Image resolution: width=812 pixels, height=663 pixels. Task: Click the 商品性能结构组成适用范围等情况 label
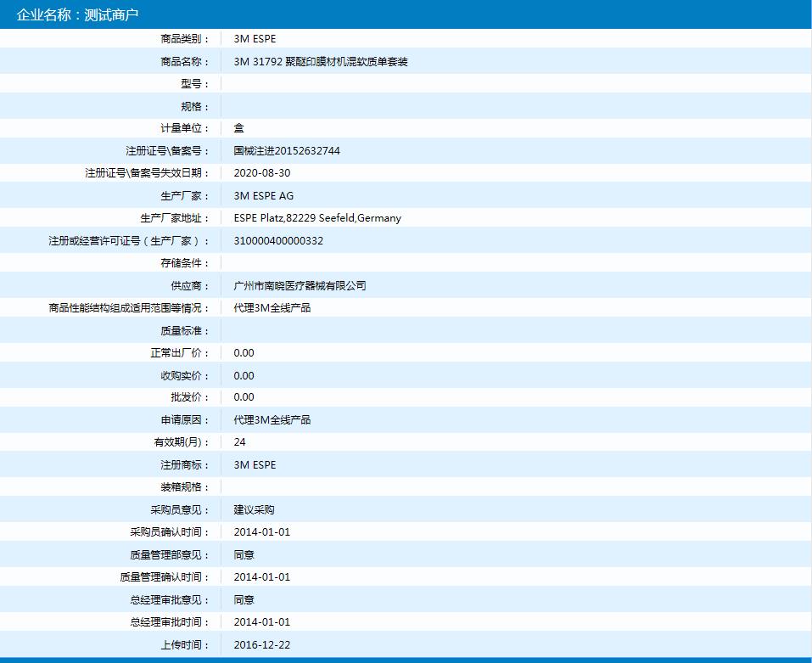pyautogui.click(x=130, y=308)
